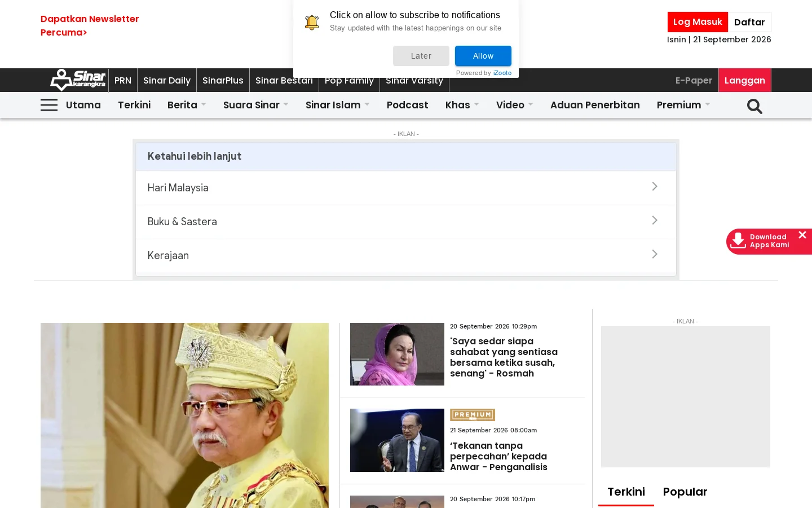Viewport: 812px width, 508px height.
Task: Click the Log Masuk button
Action: [698, 22]
